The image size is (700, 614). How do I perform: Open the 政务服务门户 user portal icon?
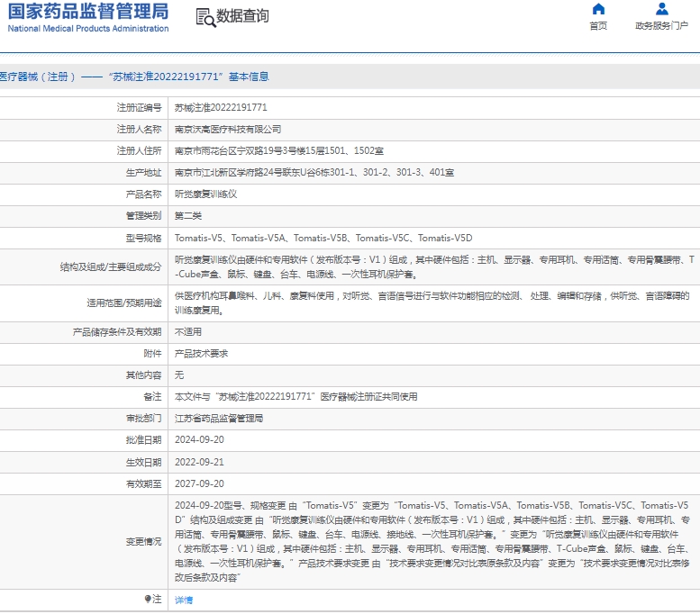click(661, 9)
